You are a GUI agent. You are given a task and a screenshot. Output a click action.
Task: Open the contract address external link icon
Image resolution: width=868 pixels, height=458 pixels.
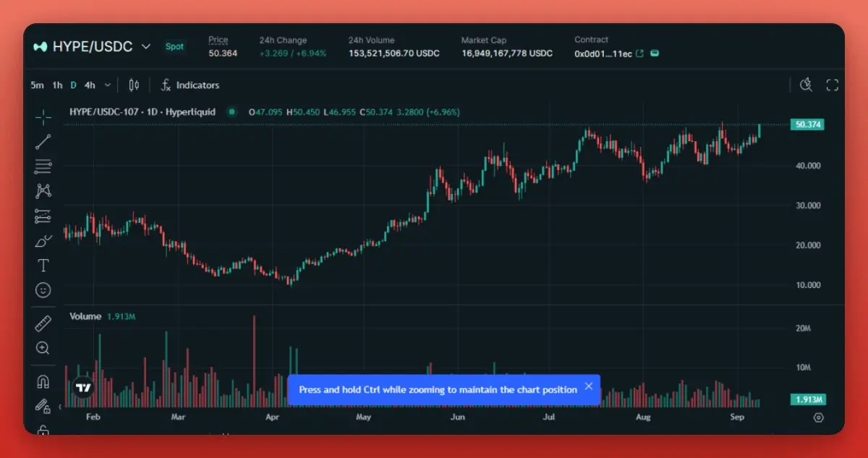point(639,54)
